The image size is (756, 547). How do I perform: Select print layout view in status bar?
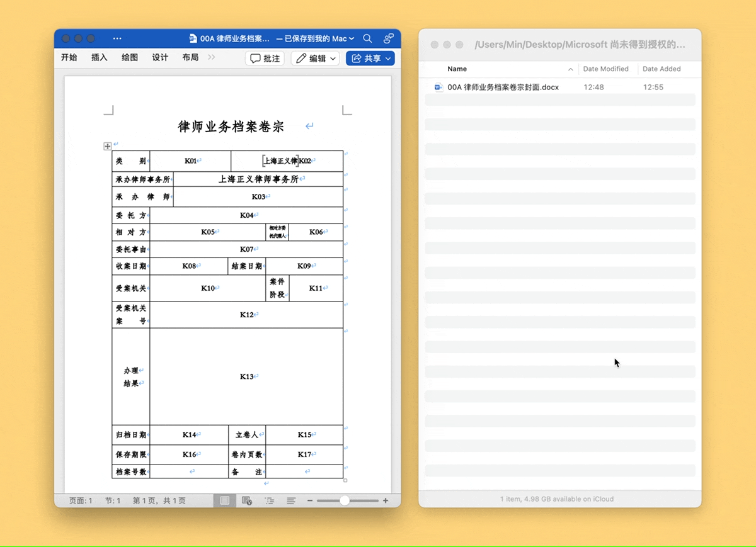point(224,500)
